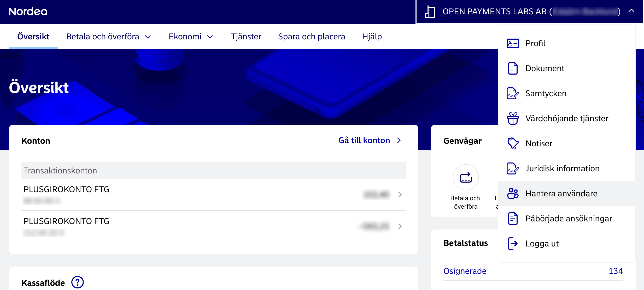Click the Juridisk information document icon
644x290 pixels.
click(513, 168)
